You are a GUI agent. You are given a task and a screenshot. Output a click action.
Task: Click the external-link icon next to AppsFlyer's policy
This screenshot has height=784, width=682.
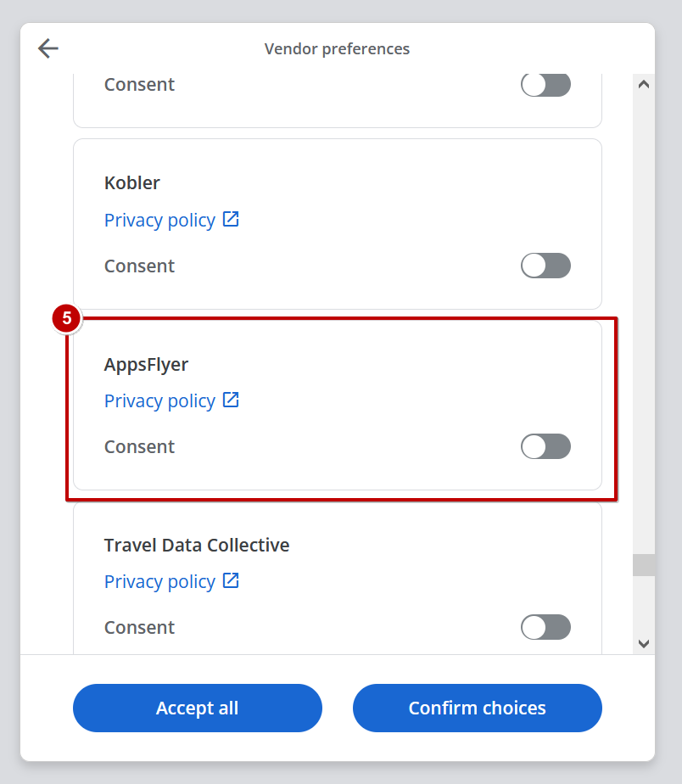click(x=230, y=400)
